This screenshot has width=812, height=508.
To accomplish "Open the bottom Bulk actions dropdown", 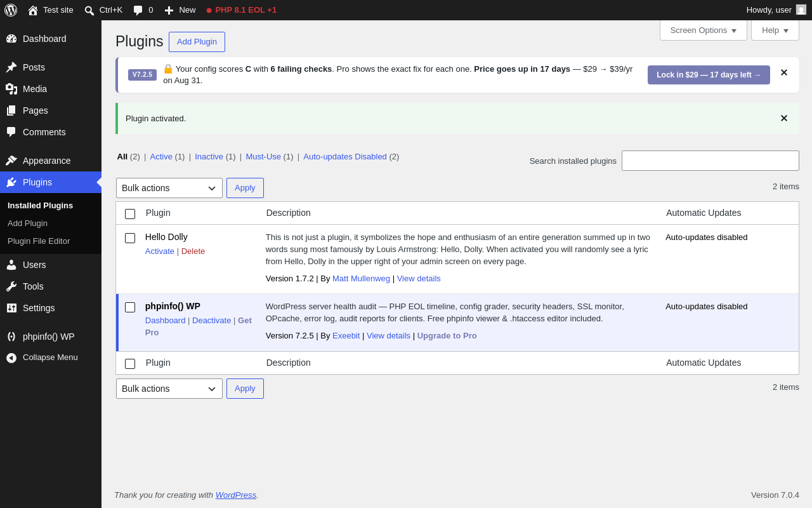I will point(169,389).
